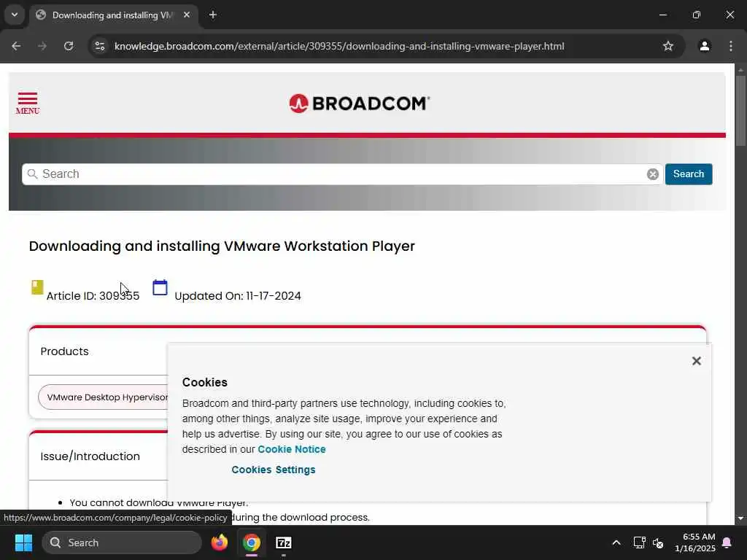Open the Chrome profile icon
This screenshot has height=560, width=747.
(704, 46)
